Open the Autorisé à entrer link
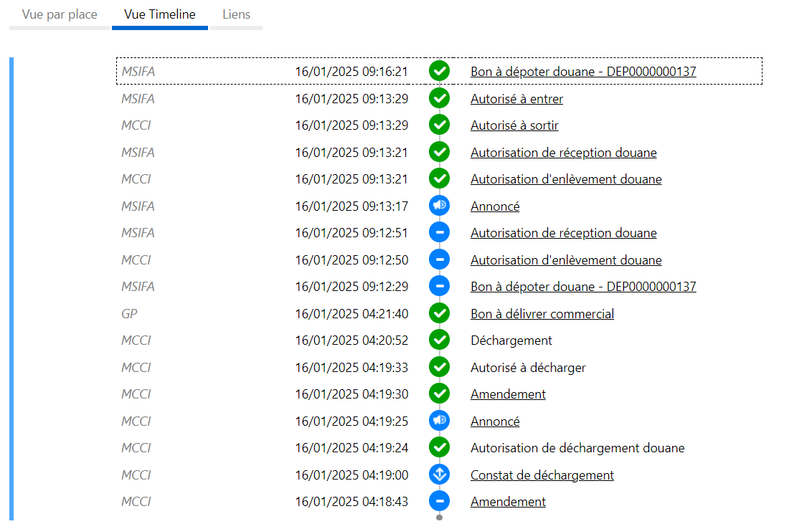 [x=516, y=99]
